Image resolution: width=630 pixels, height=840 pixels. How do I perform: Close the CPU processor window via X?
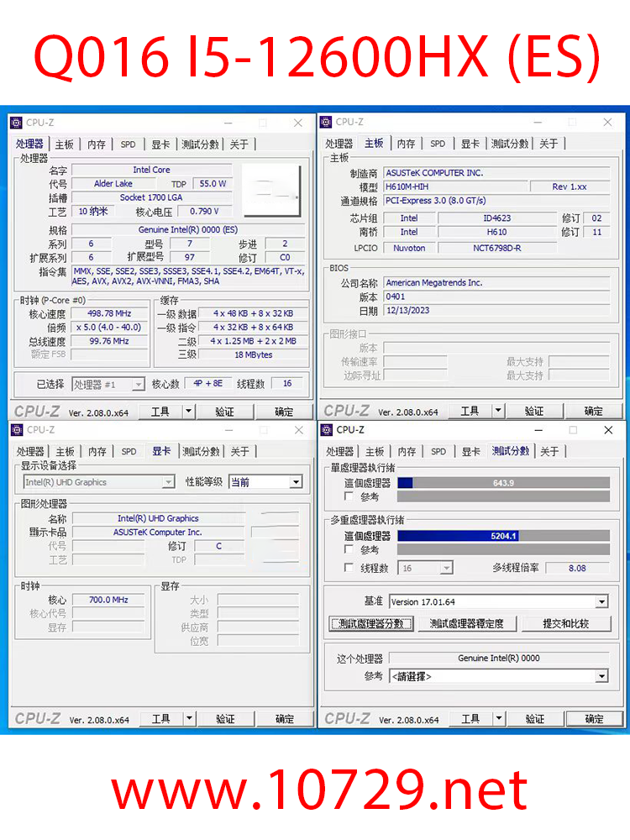(x=297, y=123)
